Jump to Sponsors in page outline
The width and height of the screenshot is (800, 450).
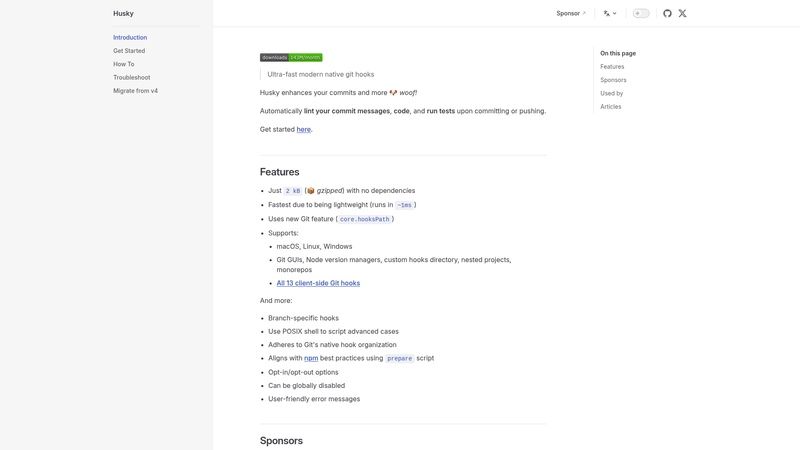(613, 80)
